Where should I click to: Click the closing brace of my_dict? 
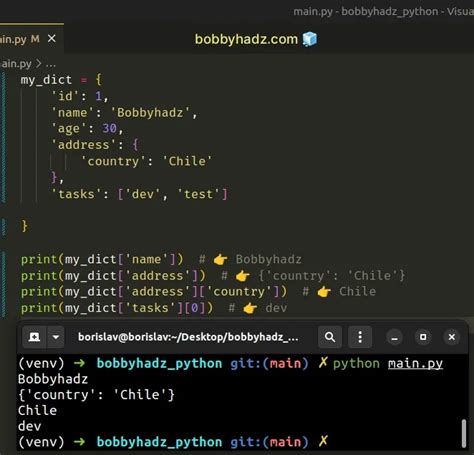24,226
